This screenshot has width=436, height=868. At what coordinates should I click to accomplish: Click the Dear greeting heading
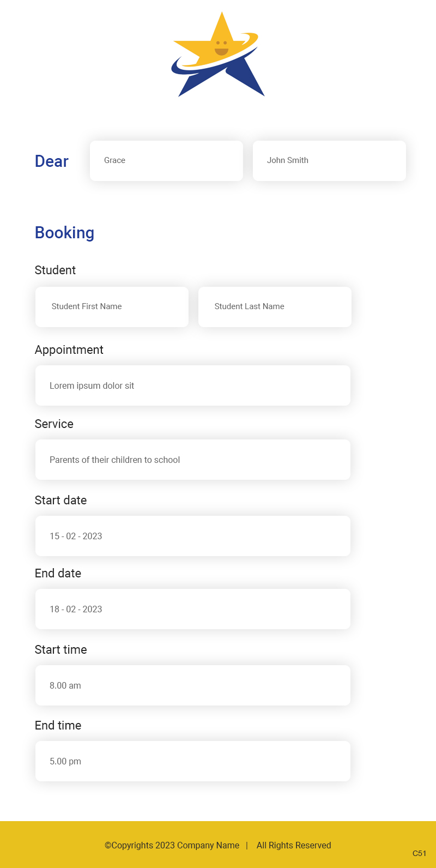pyautogui.click(x=52, y=161)
